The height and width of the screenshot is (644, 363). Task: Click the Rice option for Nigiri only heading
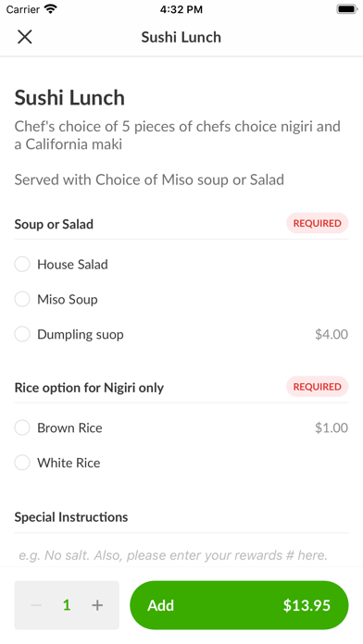89,388
